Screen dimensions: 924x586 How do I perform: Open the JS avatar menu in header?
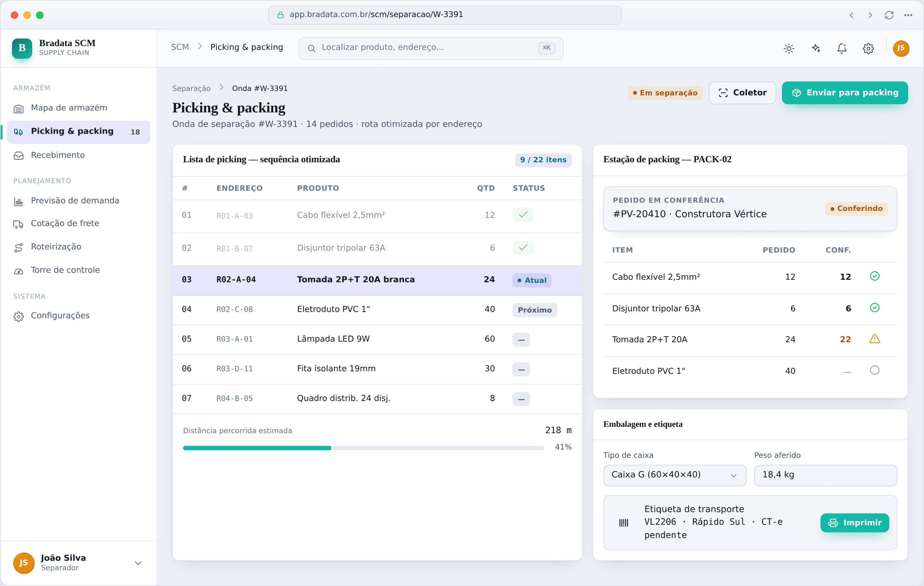tap(901, 48)
